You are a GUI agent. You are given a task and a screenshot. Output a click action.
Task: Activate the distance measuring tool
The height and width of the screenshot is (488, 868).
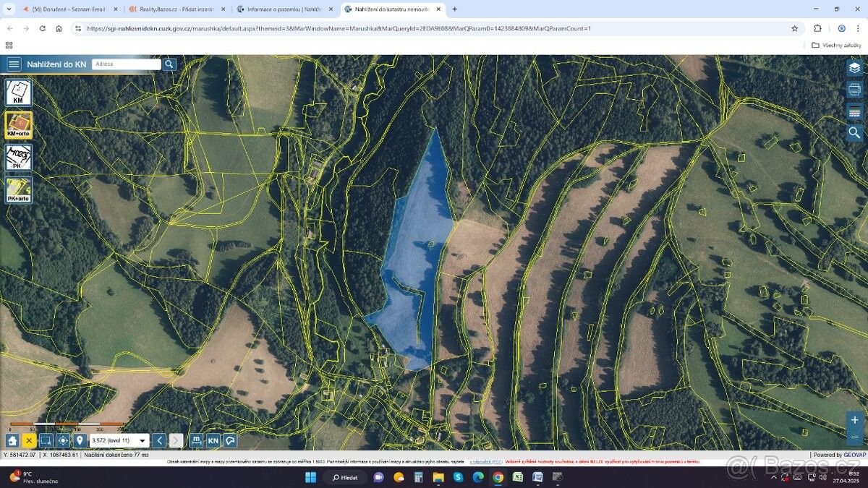[196, 440]
